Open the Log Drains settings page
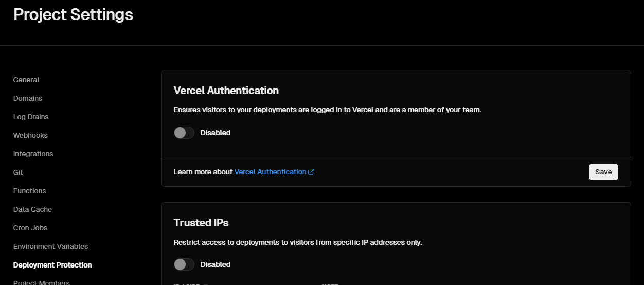This screenshot has width=644, height=285. [x=31, y=117]
